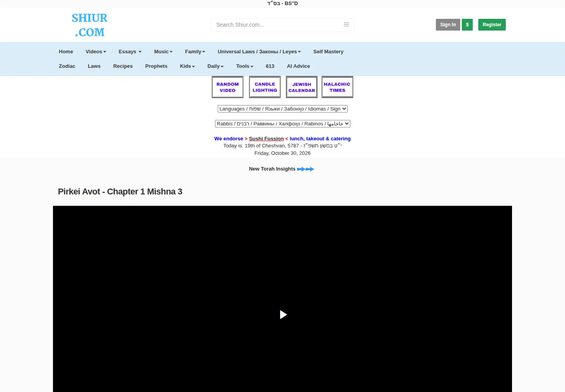
Task: Click the green Register button
Action: [492, 25]
